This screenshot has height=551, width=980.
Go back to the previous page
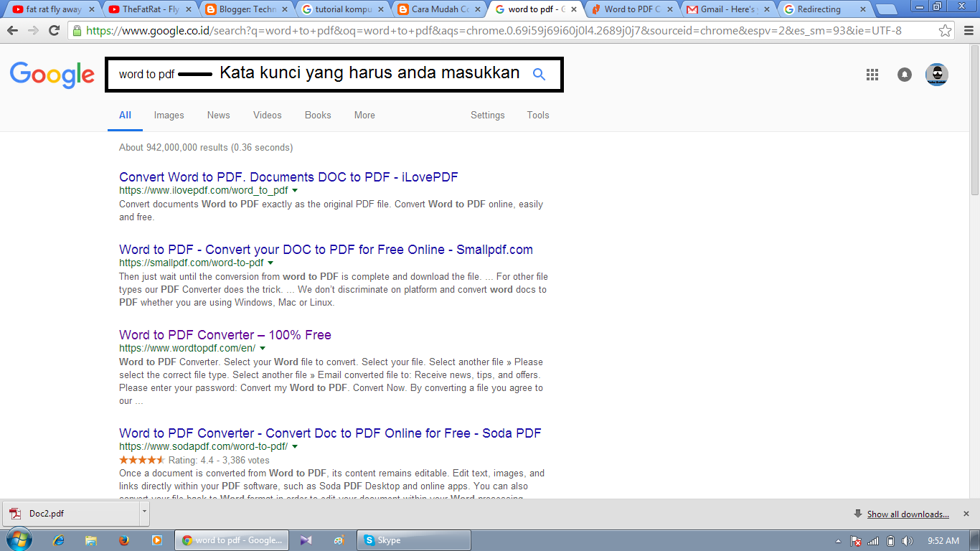coord(13,31)
